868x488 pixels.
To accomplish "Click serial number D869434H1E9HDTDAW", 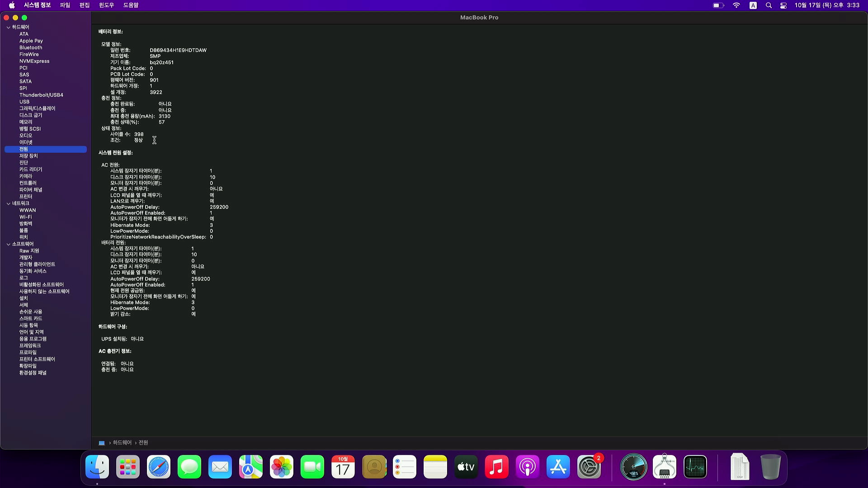I will pos(178,50).
